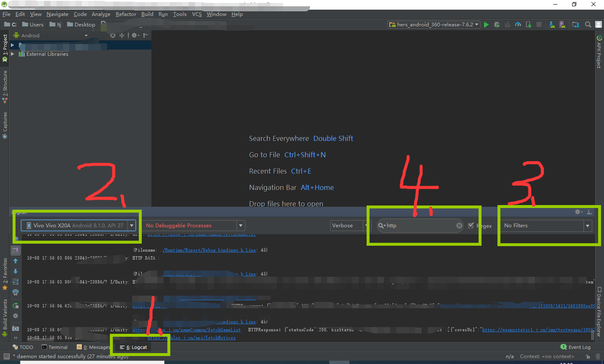The height and width of the screenshot is (364, 604).
Task: Open the Verbose log level dropdown
Action: pos(350,226)
